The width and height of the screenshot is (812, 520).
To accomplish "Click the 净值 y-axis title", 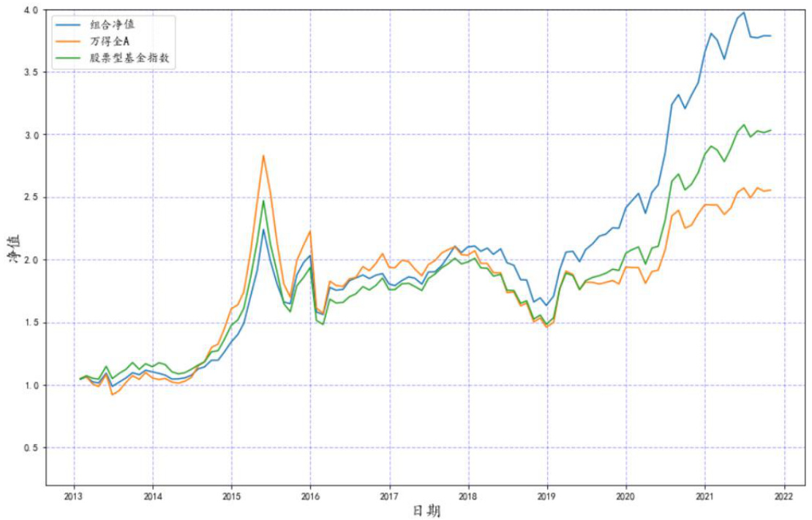I will [14, 249].
